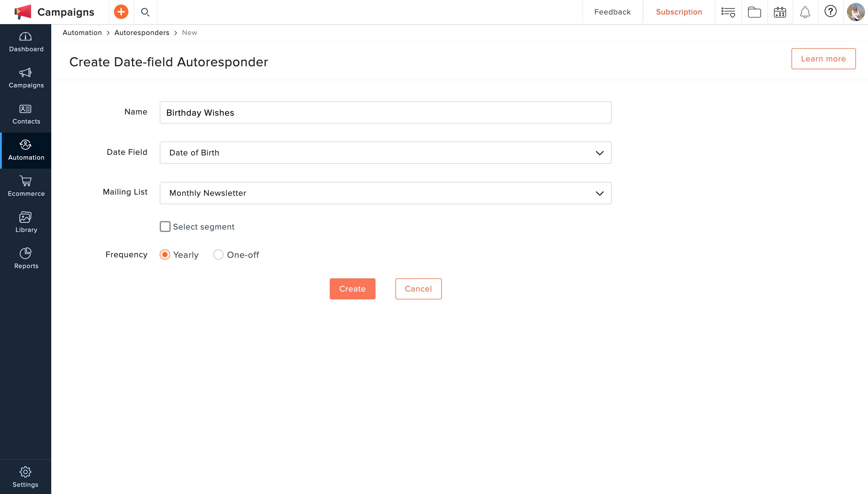Click the orange plus create icon
The image size is (868, 494).
pos(121,12)
